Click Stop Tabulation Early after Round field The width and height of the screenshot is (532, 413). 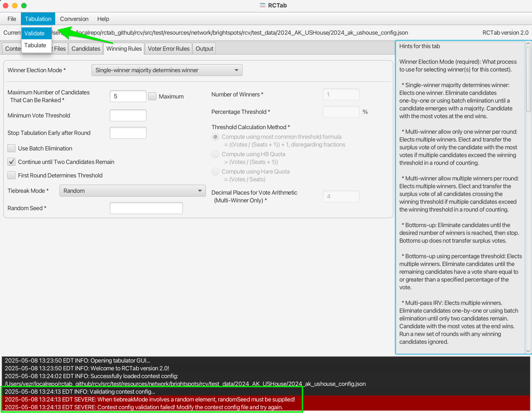click(x=128, y=133)
